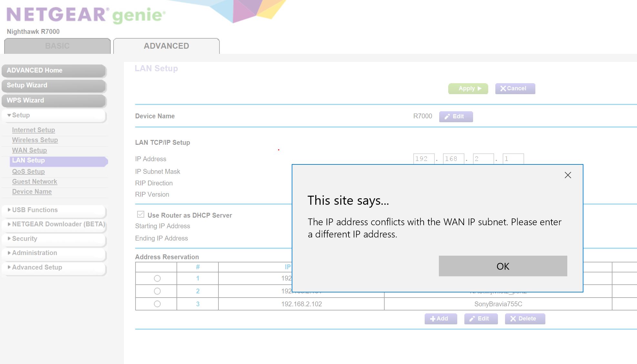The height and width of the screenshot is (364, 637).
Task: Open ADVANCED Home
Action: (x=54, y=71)
